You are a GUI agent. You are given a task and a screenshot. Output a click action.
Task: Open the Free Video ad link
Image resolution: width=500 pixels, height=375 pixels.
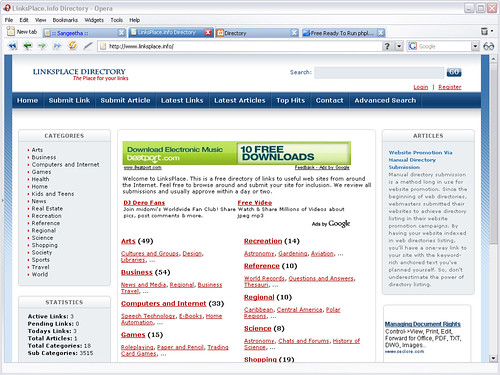[x=255, y=203]
